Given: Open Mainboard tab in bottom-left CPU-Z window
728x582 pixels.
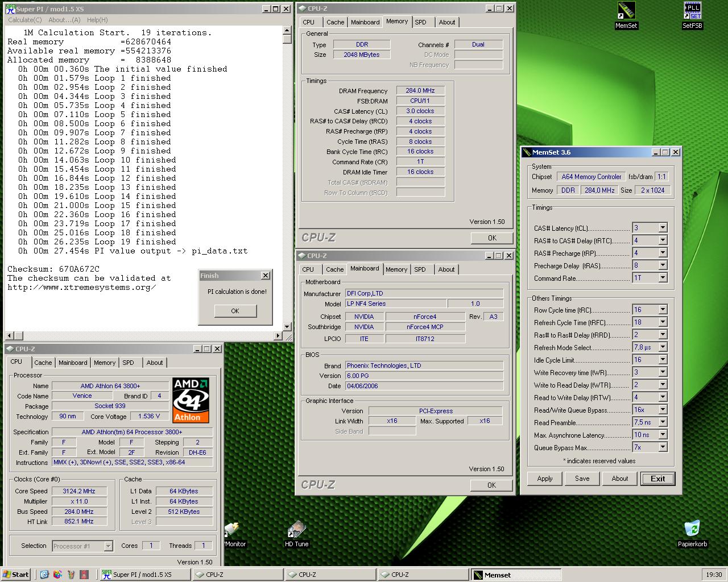Looking at the screenshot, I should point(73,363).
